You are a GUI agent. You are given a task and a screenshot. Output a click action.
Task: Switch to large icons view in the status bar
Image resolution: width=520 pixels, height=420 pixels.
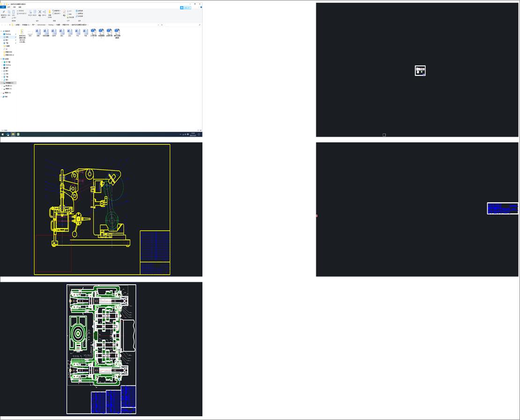[x=201, y=131]
